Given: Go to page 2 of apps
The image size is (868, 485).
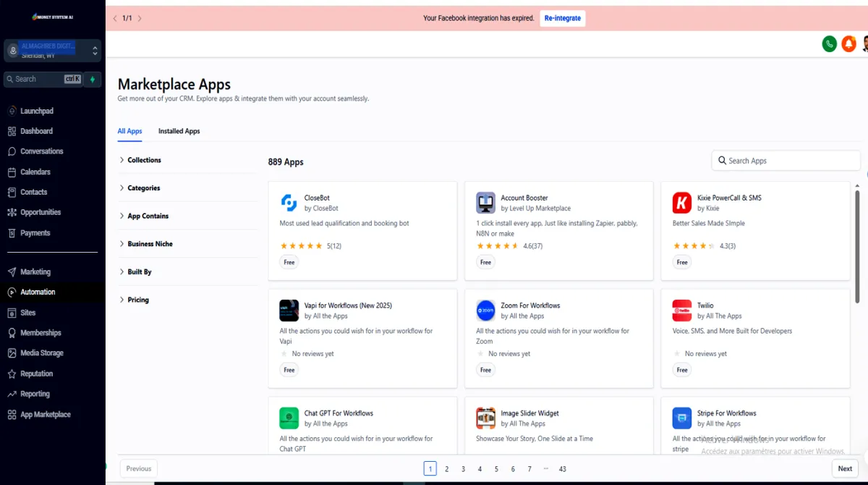Looking at the screenshot, I should click(x=447, y=468).
